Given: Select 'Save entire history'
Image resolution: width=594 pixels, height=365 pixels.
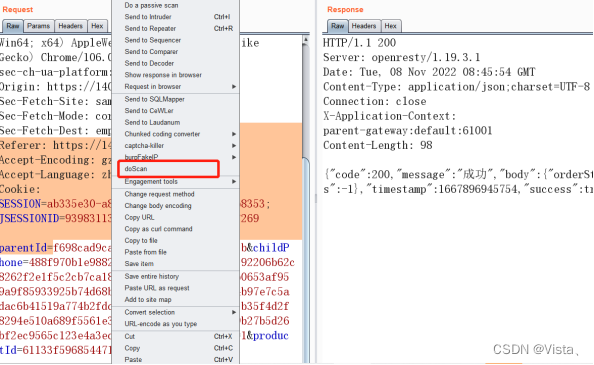Looking at the screenshot, I should [x=176, y=276].
